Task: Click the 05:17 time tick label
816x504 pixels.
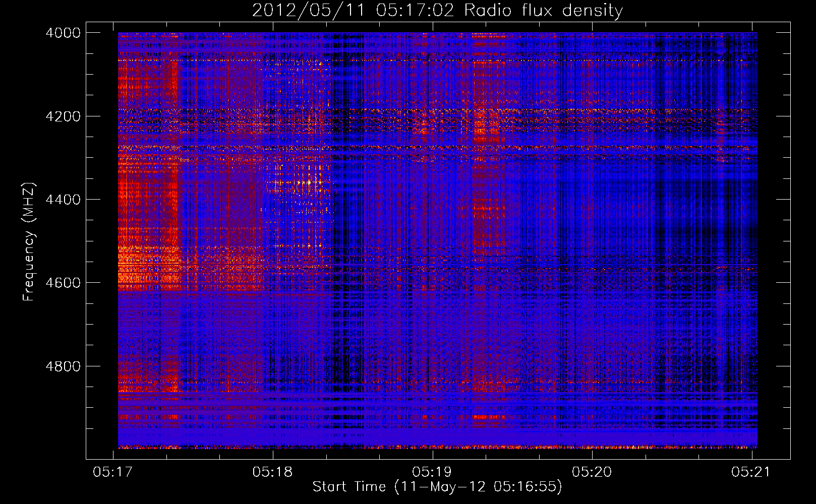Action: [x=113, y=472]
